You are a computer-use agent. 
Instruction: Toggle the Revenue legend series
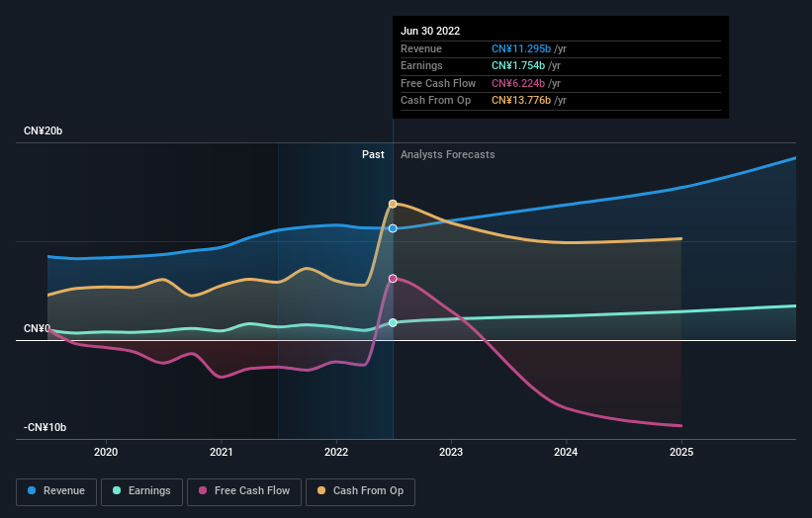click(x=56, y=491)
